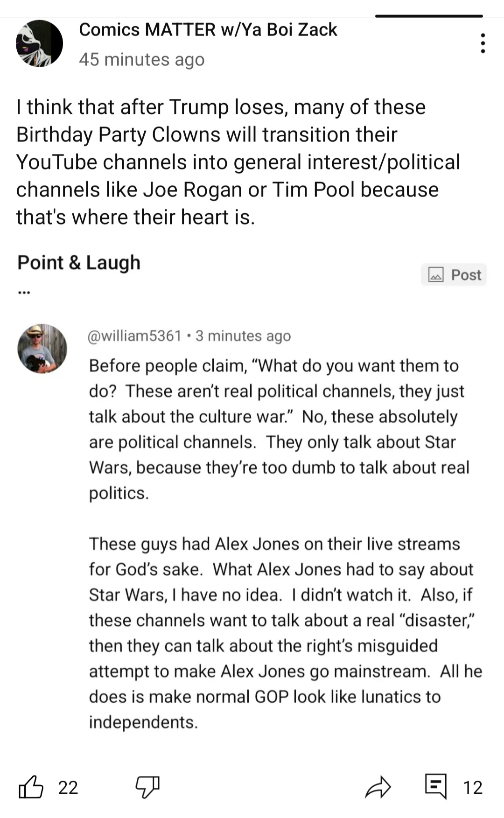Screen dimensions: 504x818
Task: Tap the 12 comments count
Action: coord(472,787)
